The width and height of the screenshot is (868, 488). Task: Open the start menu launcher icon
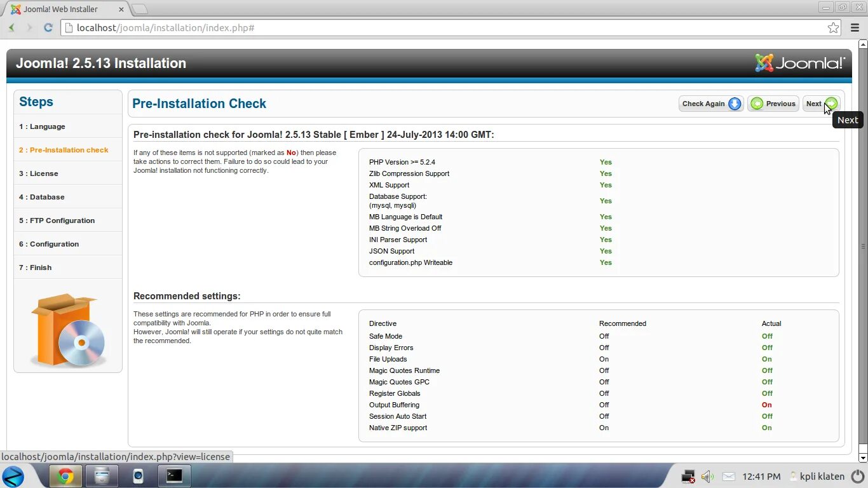pyautogui.click(x=13, y=476)
